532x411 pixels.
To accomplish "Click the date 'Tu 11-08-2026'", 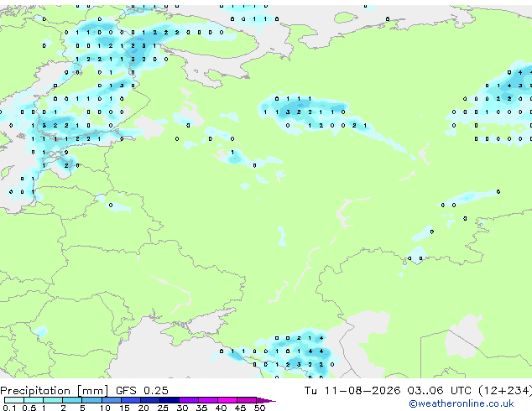I will 352,391.
